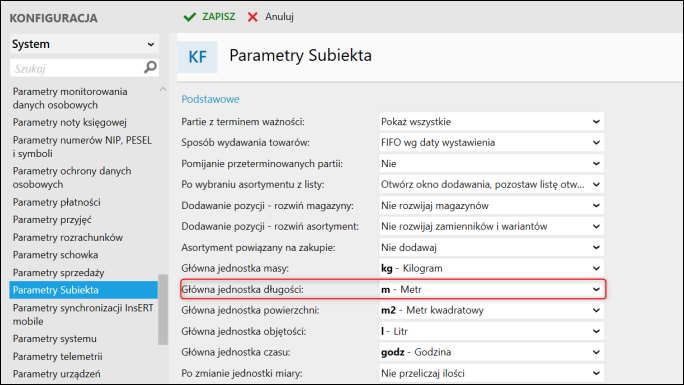Select Parametry monitorowania danych osobowych
The image size is (684, 385).
coord(70,98)
